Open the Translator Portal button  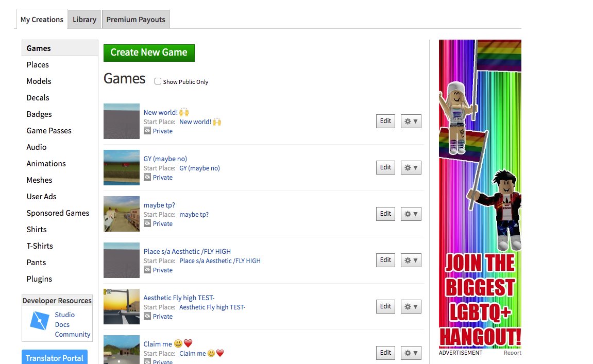[55, 358]
